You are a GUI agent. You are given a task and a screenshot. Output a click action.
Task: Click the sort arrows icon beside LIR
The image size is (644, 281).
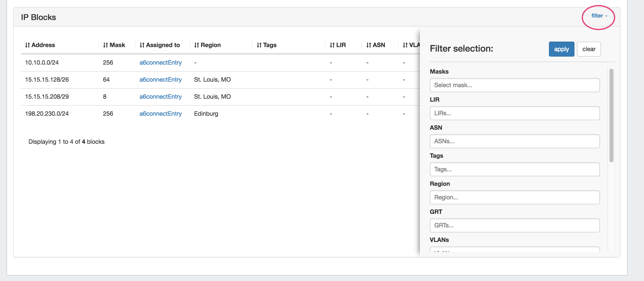tap(332, 45)
